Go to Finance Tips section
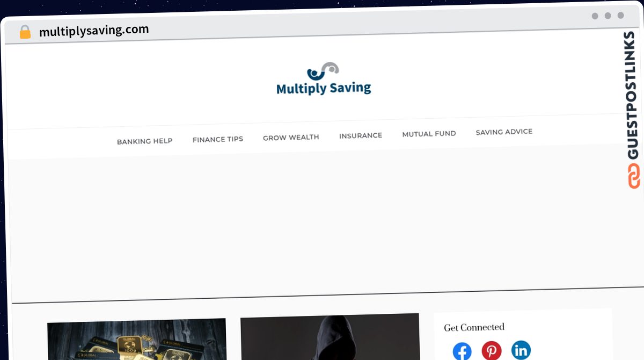The image size is (644, 360). [x=218, y=139]
